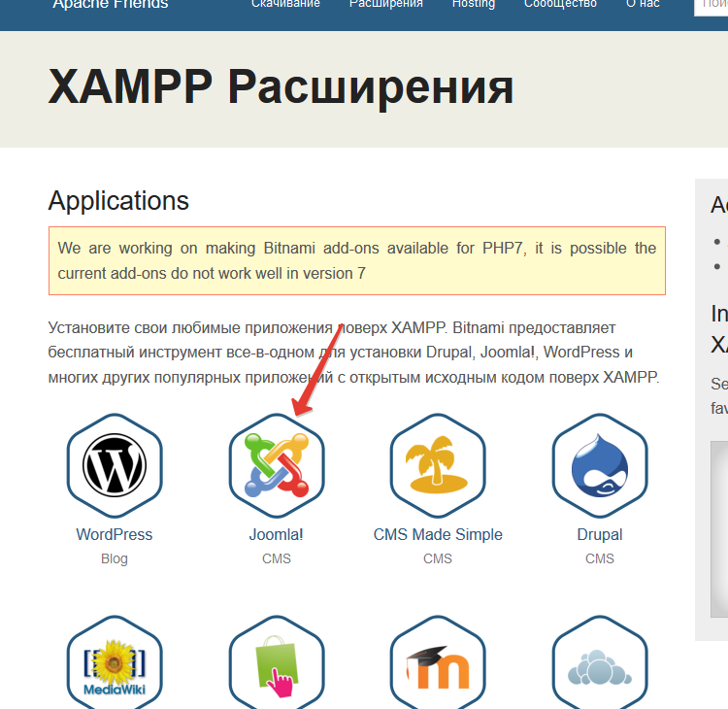Click the PHP7 add-ons warning notice
Image resolution: width=728 pixels, height=709 pixels.
357,260
